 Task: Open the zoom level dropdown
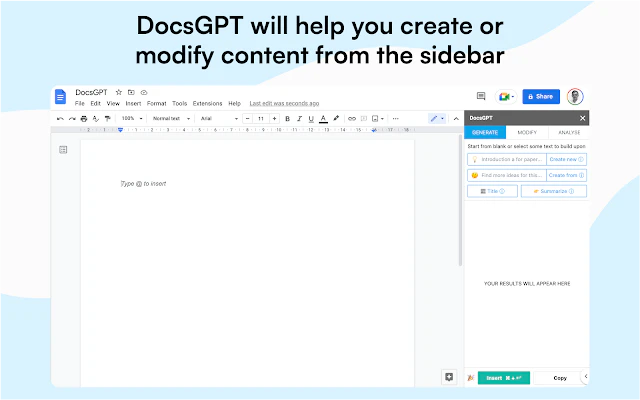(132, 119)
